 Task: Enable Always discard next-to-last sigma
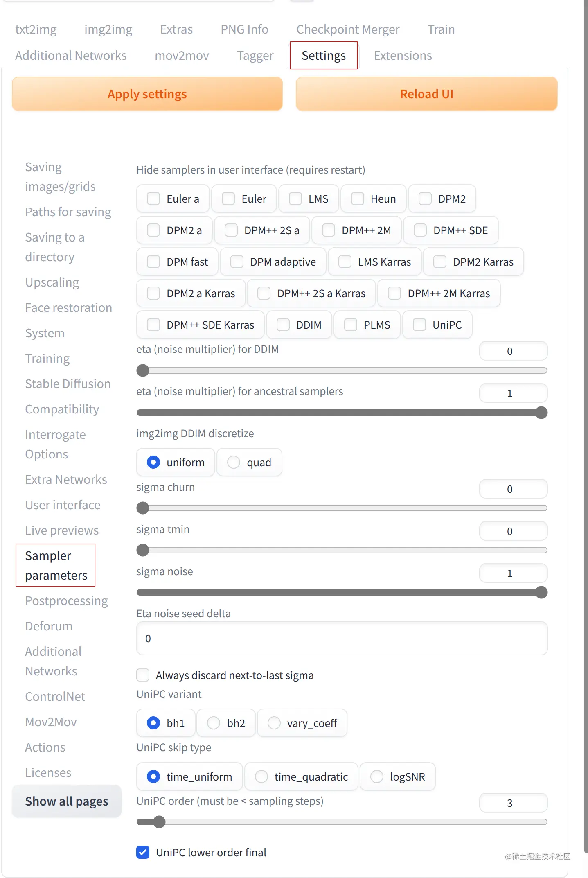pos(143,675)
